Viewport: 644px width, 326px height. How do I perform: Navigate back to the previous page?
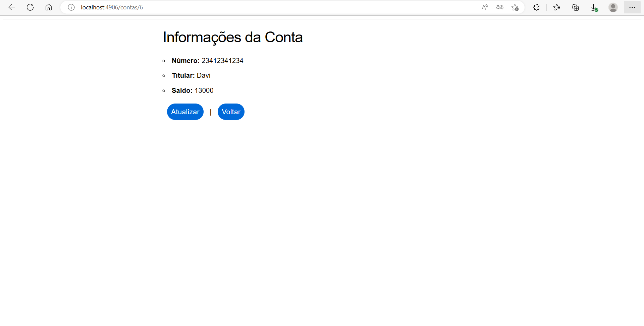[12, 7]
